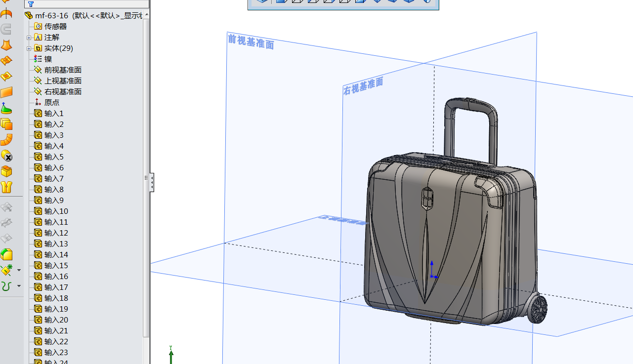The image size is (633, 364).
Task: Expand the 注解 folder
Action: tap(29, 38)
